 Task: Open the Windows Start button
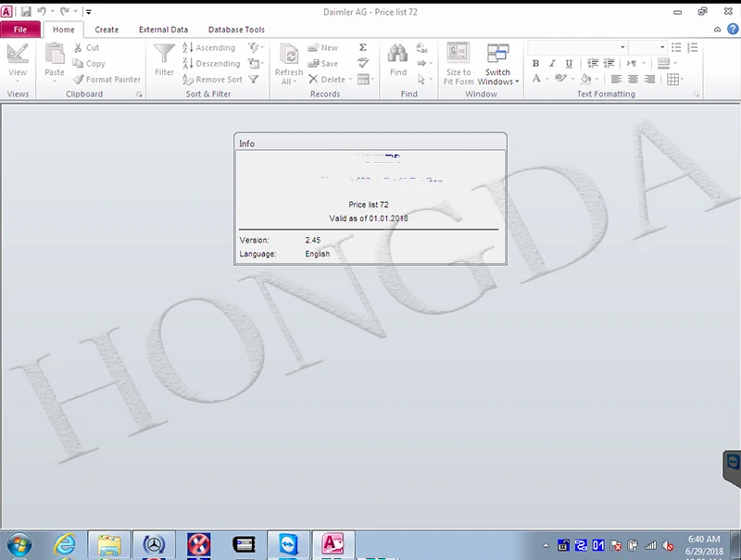click(19, 545)
